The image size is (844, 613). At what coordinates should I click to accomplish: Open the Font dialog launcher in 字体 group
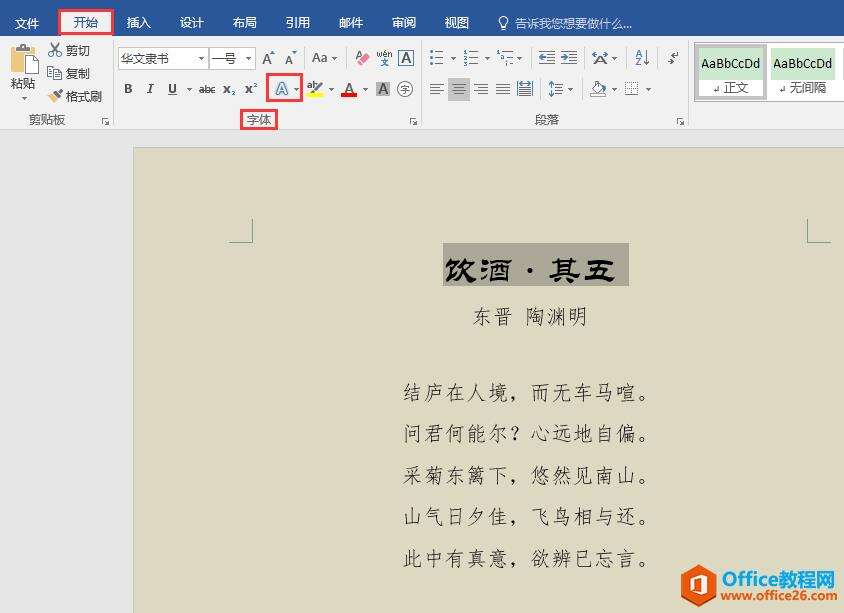414,120
